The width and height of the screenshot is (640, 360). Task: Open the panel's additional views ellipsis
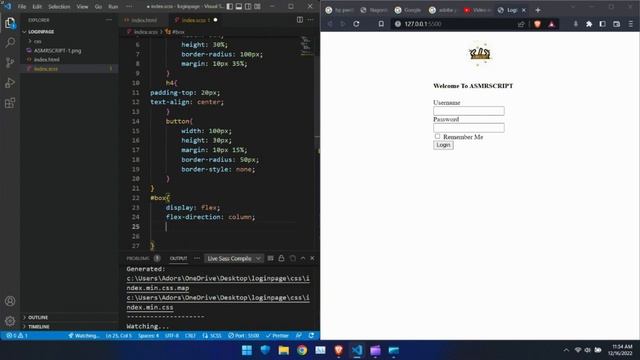pyautogui.click(x=197, y=258)
